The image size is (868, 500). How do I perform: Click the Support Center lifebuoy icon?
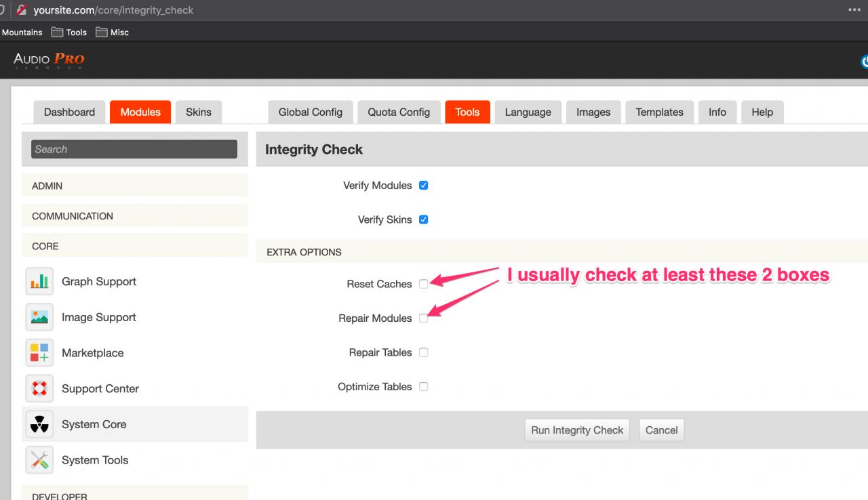[x=39, y=389]
